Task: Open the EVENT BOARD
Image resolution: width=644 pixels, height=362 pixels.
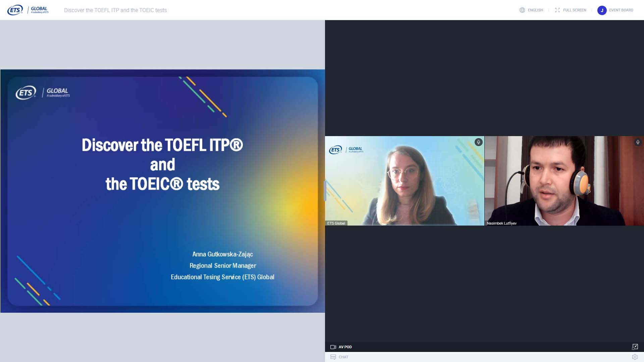Action: pos(621,10)
